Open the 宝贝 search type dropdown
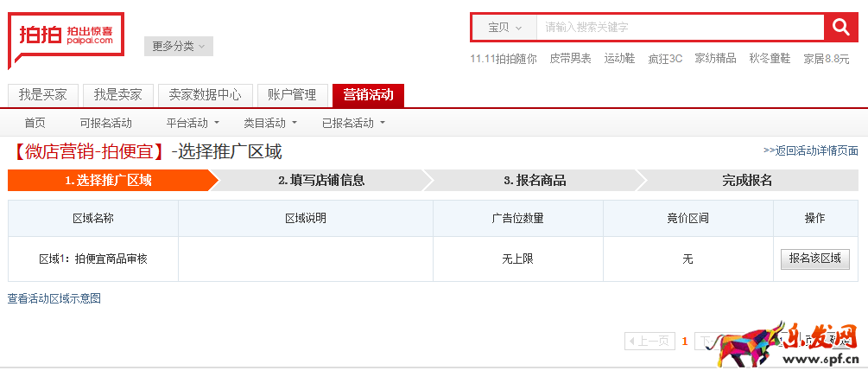 pyautogui.click(x=504, y=28)
